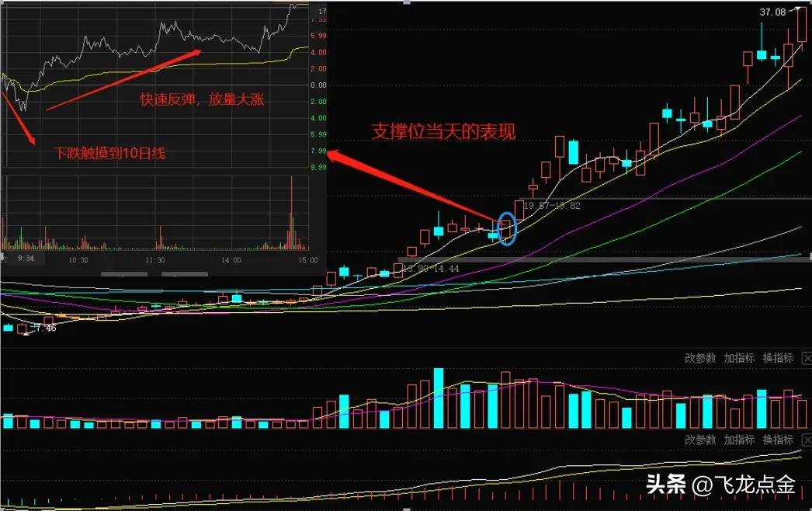Viewport: 812px width, 511px height.
Task: Click the 37.08 high price marker
Action: [772, 12]
